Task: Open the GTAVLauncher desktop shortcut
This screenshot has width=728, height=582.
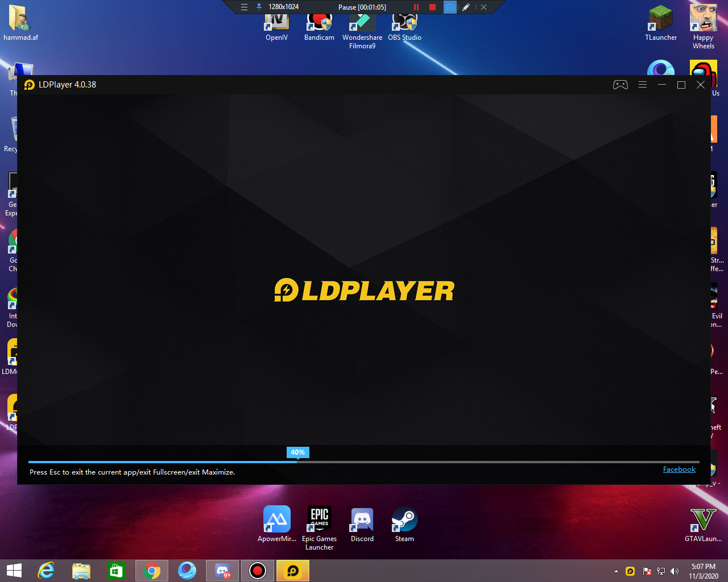Action: pos(703,524)
